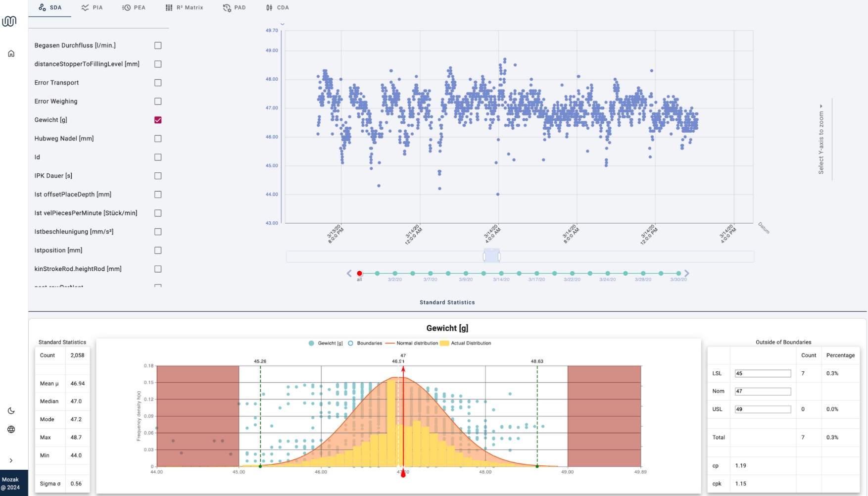Viewport: 868px width, 496px height.
Task: Click the Standard Statistics section header
Action: coord(447,302)
